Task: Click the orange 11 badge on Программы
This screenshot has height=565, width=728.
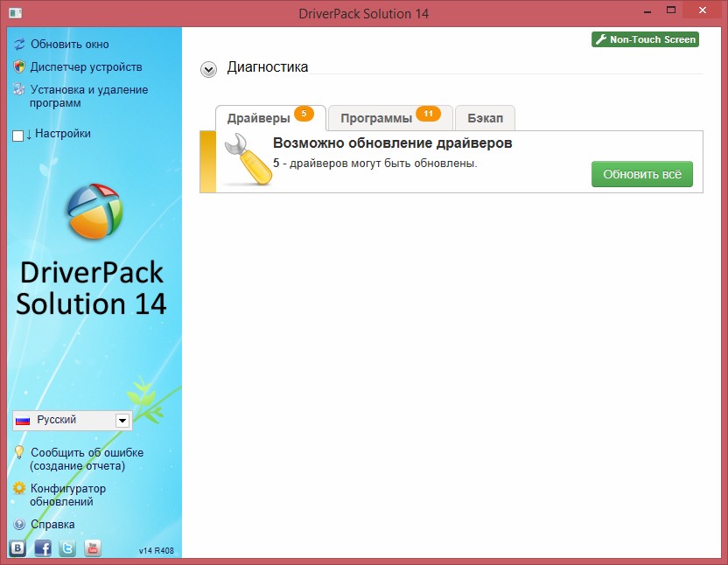Action: coord(428,114)
